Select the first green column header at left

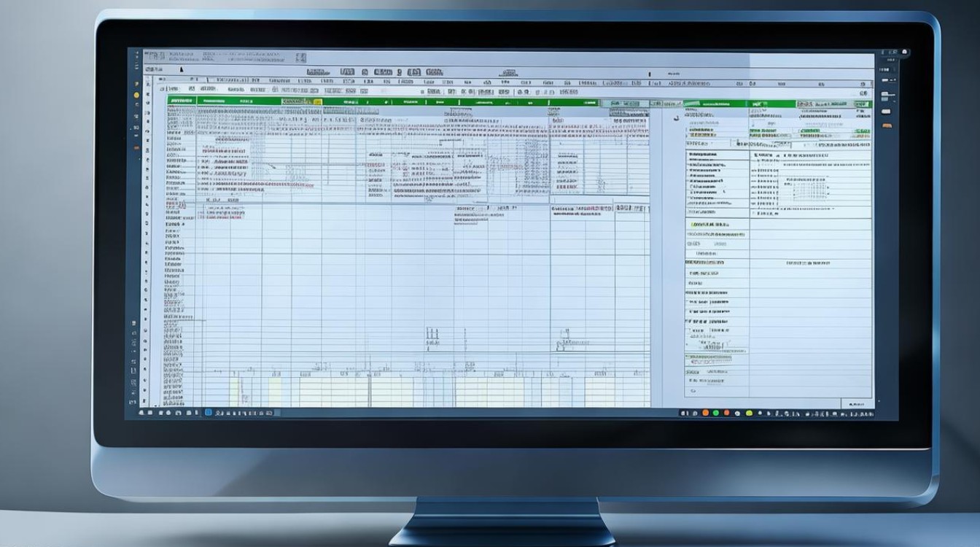(181, 101)
